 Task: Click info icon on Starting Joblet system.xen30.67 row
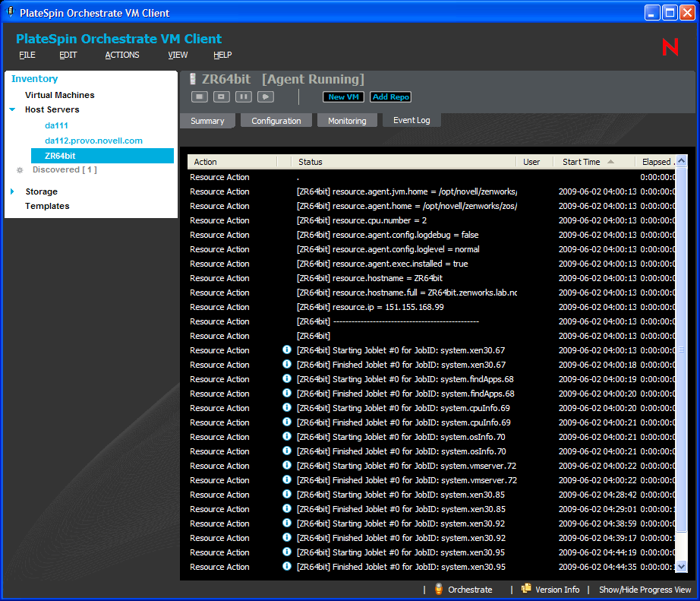click(x=287, y=350)
